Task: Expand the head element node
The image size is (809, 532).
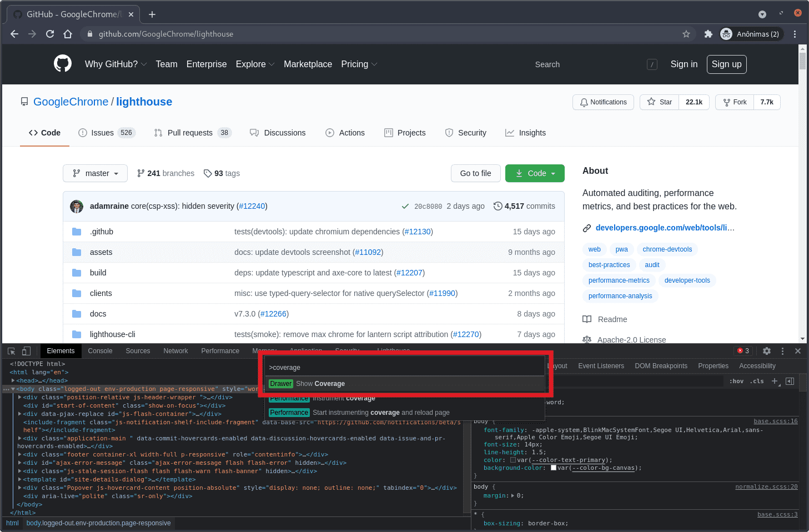Action: coord(13,381)
